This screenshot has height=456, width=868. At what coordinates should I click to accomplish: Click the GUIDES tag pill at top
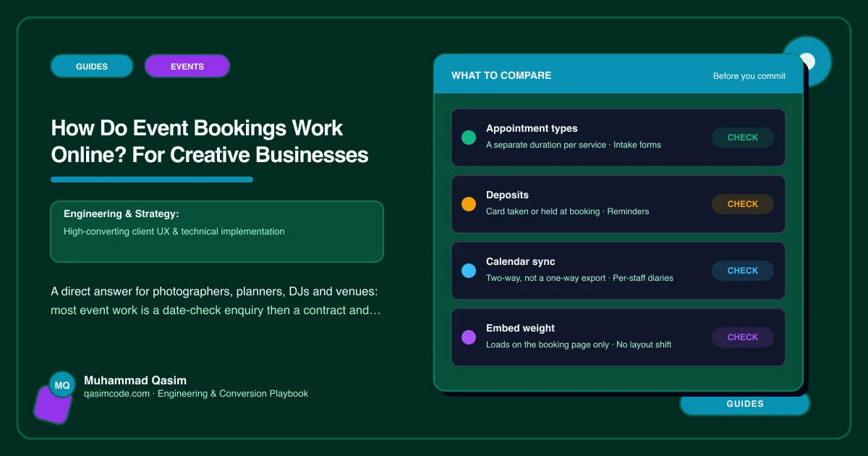tap(92, 67)
